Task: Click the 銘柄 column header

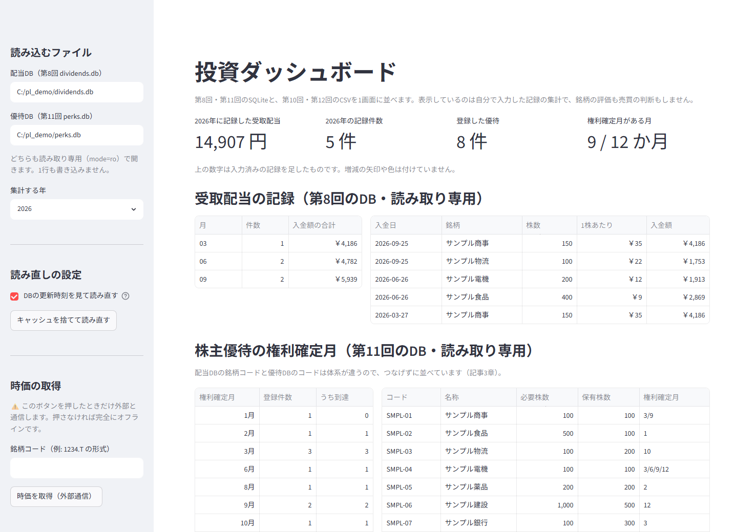Action: 482,225
